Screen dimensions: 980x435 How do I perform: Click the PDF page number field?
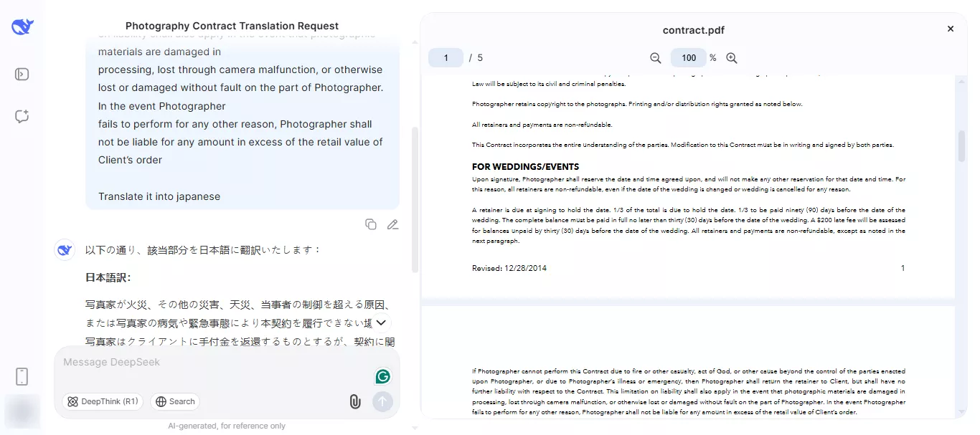click(446, 57)
